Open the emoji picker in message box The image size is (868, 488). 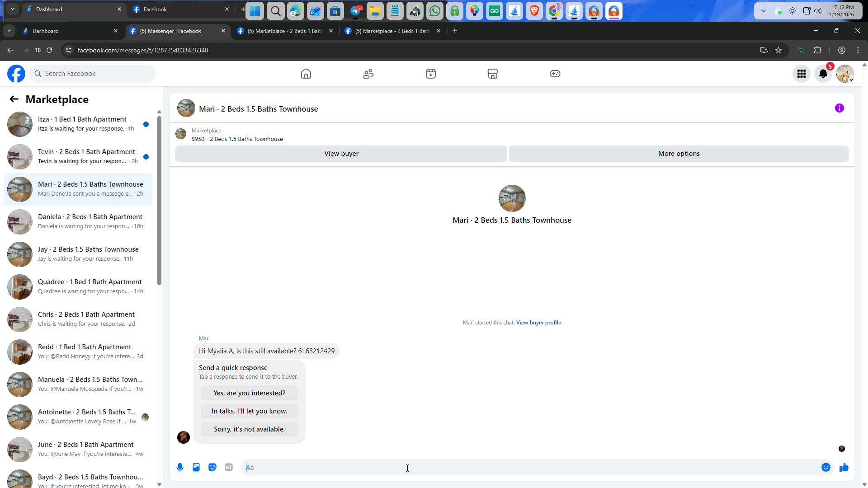826,467
